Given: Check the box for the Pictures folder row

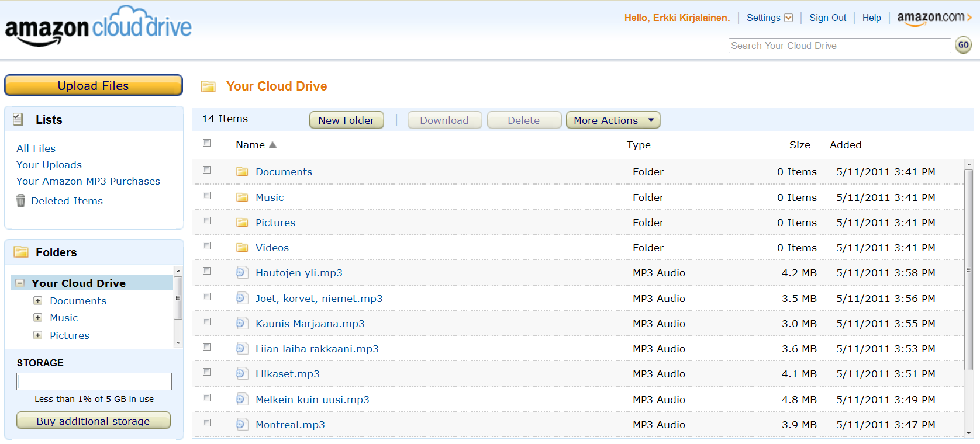Looking at the screenshot, I should (206, 221).
